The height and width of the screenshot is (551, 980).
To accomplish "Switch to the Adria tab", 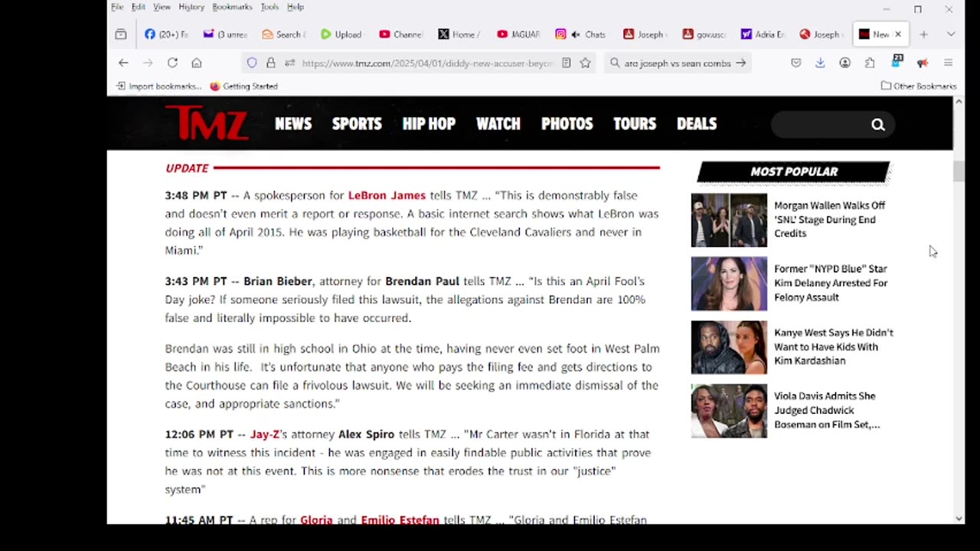I will tap(763, 34).
